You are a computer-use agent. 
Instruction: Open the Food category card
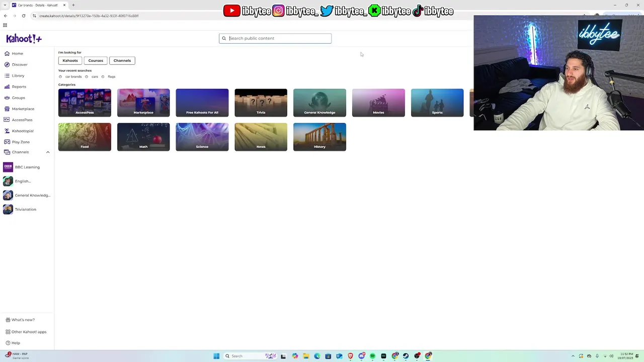click(85, 137)
